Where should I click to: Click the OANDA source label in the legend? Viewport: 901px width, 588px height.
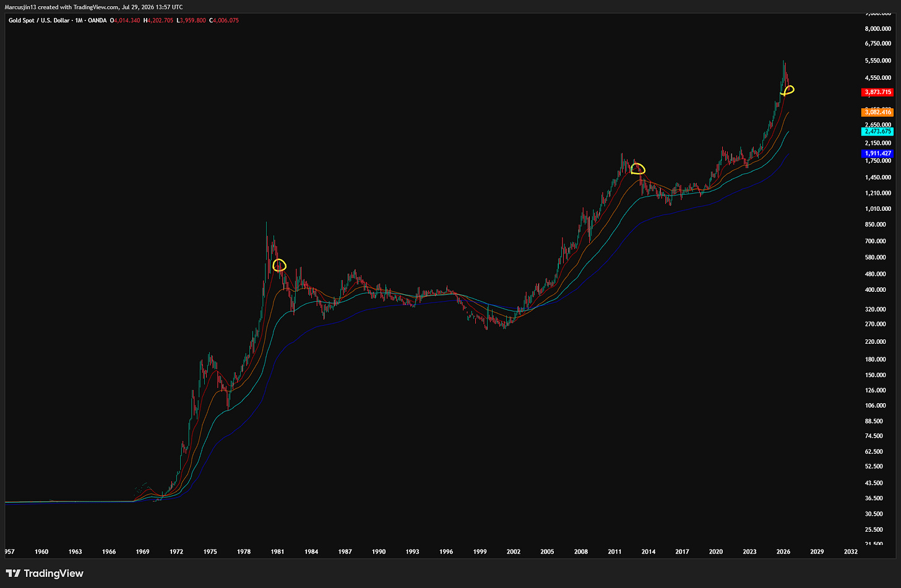click(x=98, y=20)
